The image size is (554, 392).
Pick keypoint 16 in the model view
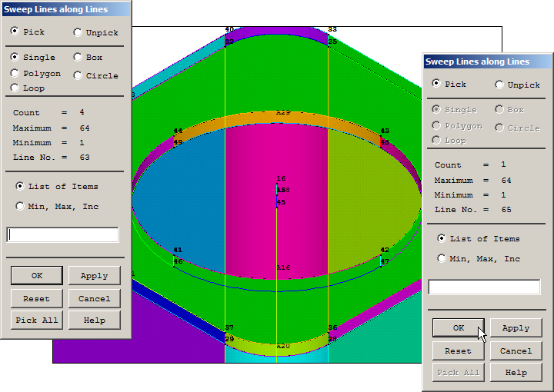[281, 178]
